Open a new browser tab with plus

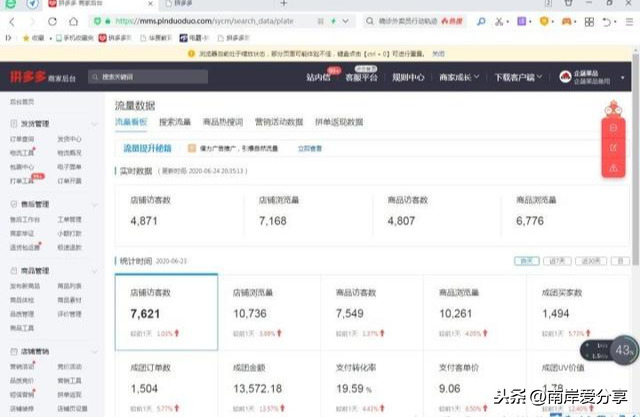point(284,3)
